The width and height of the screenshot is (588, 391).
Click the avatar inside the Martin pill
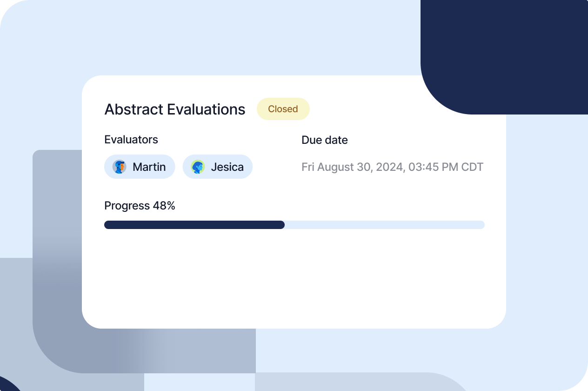[x=120, y=167]
